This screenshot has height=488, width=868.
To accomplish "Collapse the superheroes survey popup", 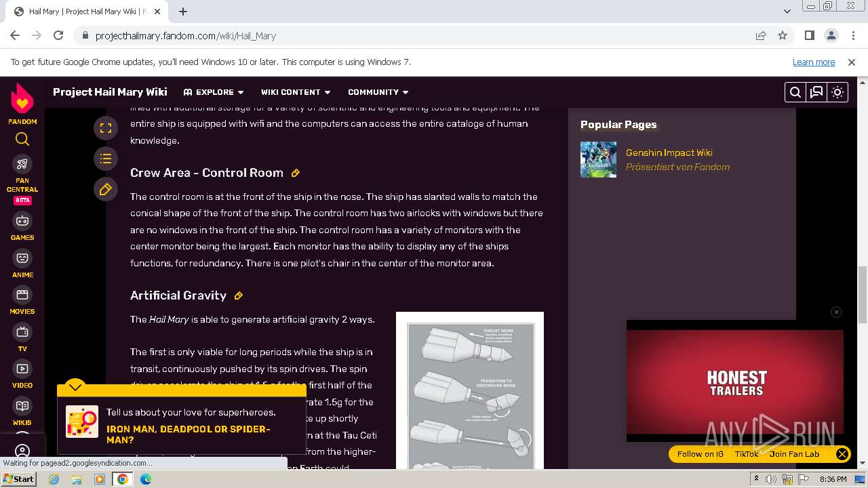I will (x=75, y=387).
